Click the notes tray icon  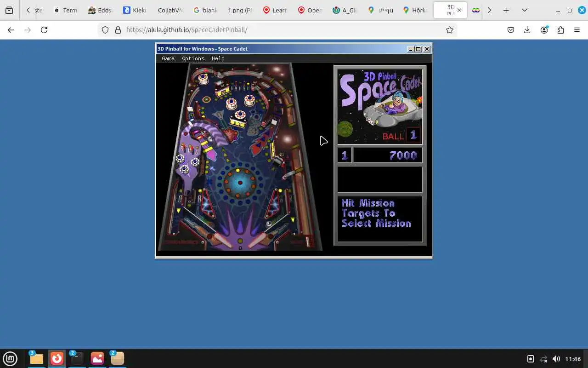coord(530,359)
